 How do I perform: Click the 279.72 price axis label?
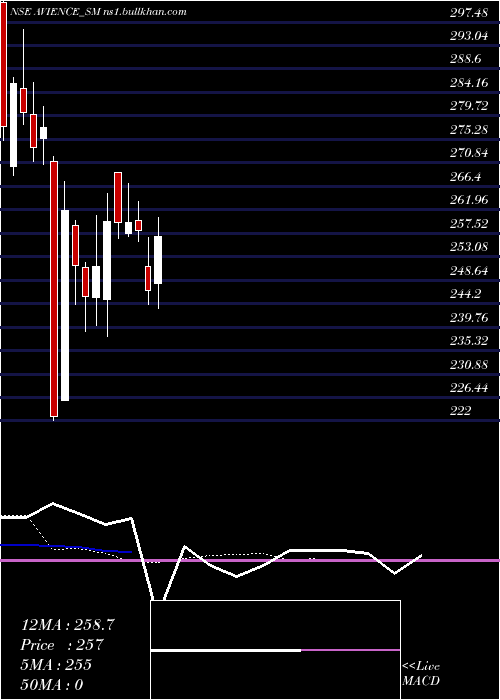tap(469, 107)
